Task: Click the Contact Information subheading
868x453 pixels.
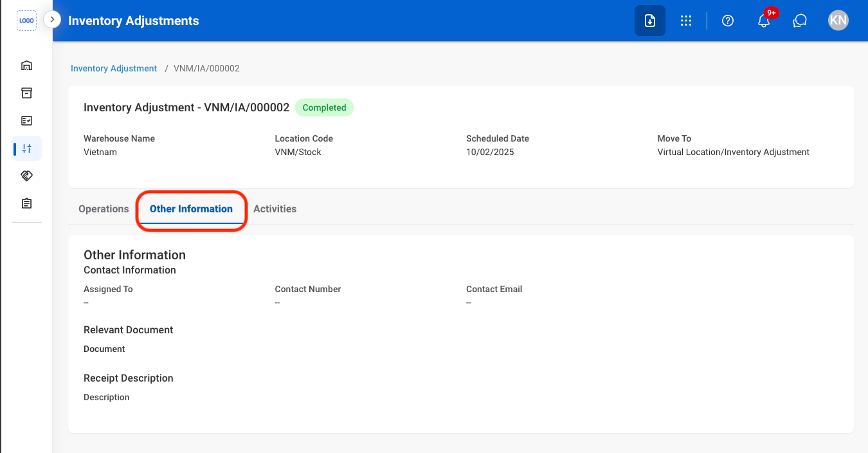Action: [130, 270]
